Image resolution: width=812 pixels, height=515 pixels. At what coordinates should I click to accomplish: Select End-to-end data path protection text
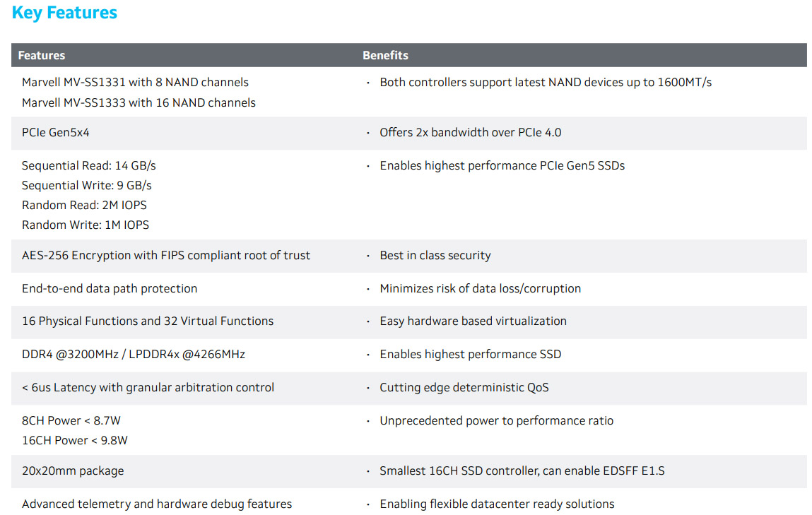pyautogui.click(x=110, y=289)
